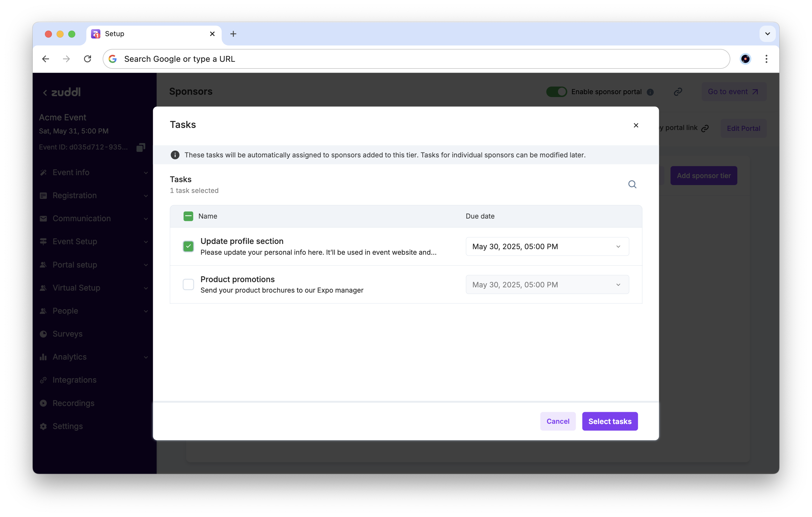The height and width of the screenshot is (517, 812).
Task: Click the info icon in banner
Action: [x=175, y=155]
